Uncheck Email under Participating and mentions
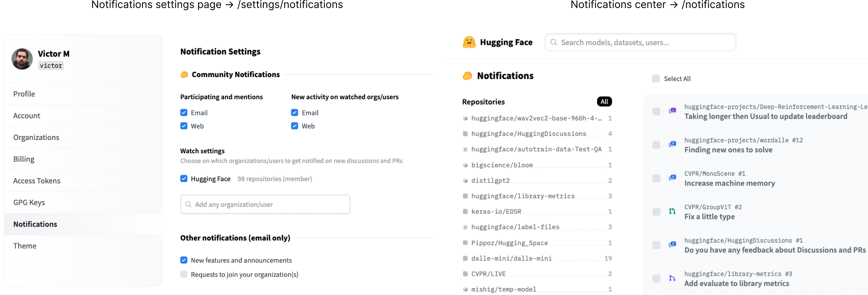 coord(184,113)
